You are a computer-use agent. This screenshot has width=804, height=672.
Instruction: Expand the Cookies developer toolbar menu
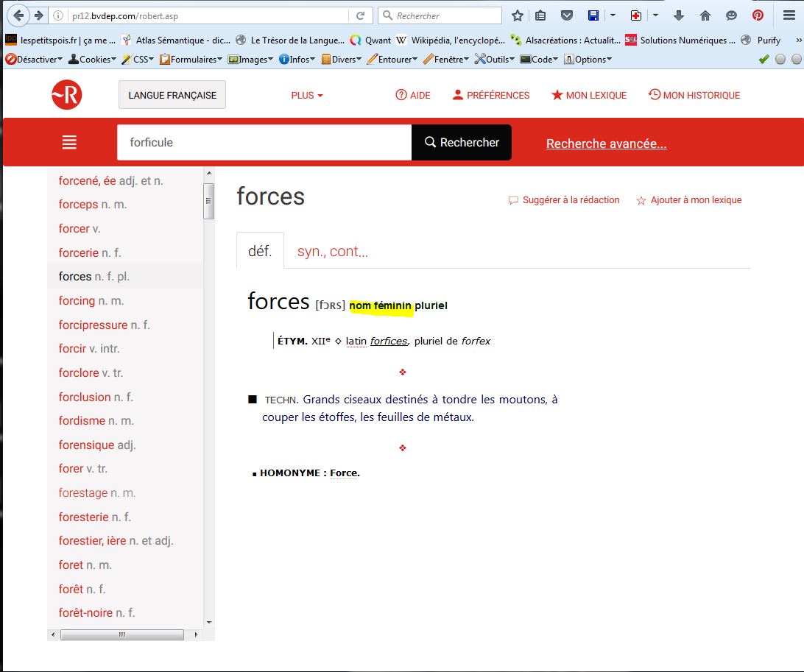(91, 59)
